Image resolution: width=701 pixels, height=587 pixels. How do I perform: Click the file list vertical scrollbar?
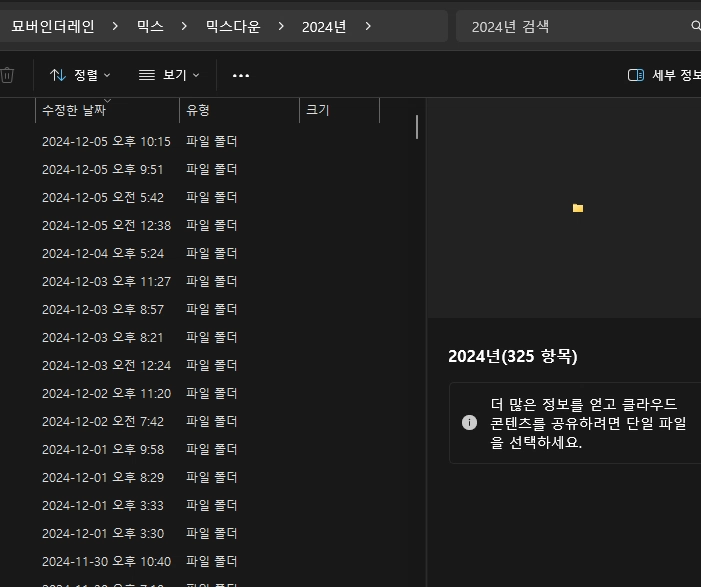pos(417,127)
